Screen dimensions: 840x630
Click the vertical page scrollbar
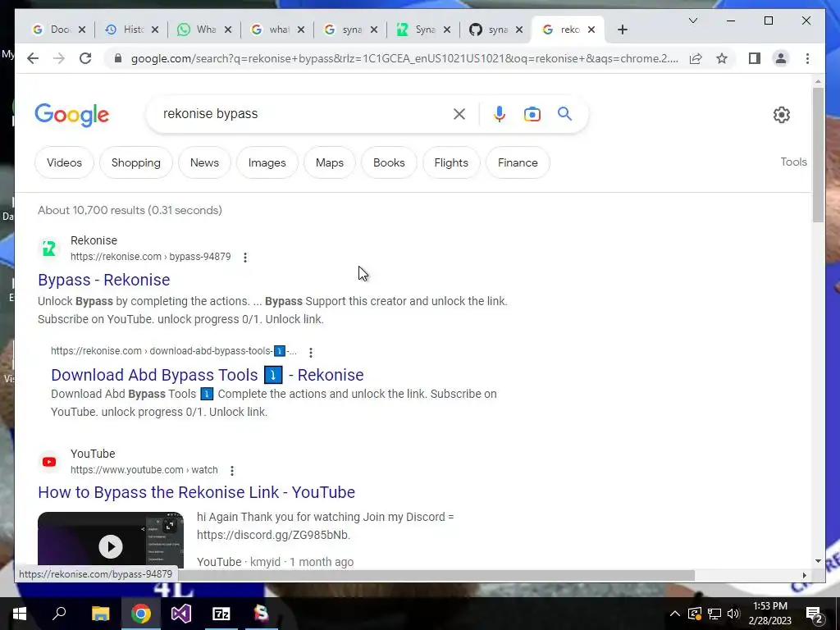(818, 155)
